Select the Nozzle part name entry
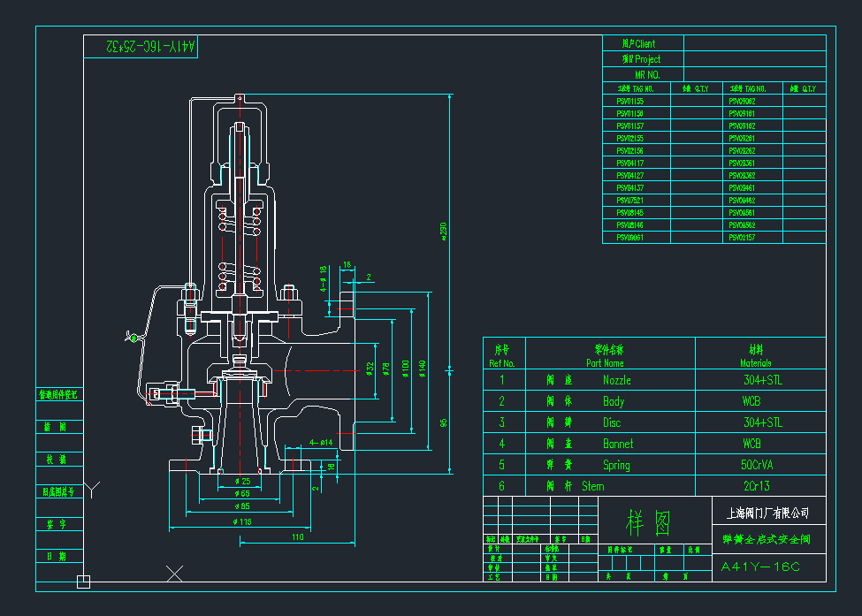The height and width of the screenshot is (616, 862). [x=617, y=381]
